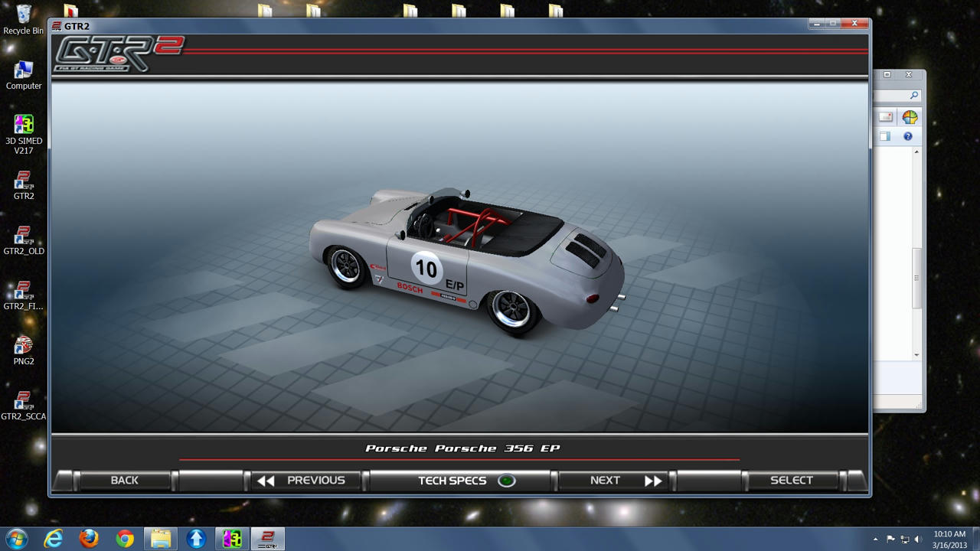This screenshot has height=551, width=980.
Task: Click the GTR2 window title bar icon
Action: (x=57, y=26)
